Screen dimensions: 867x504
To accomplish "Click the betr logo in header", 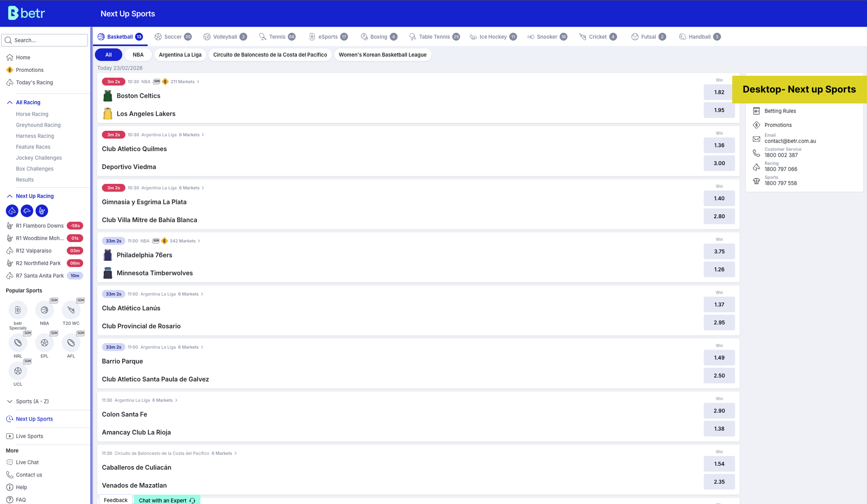I will (27, 13).
